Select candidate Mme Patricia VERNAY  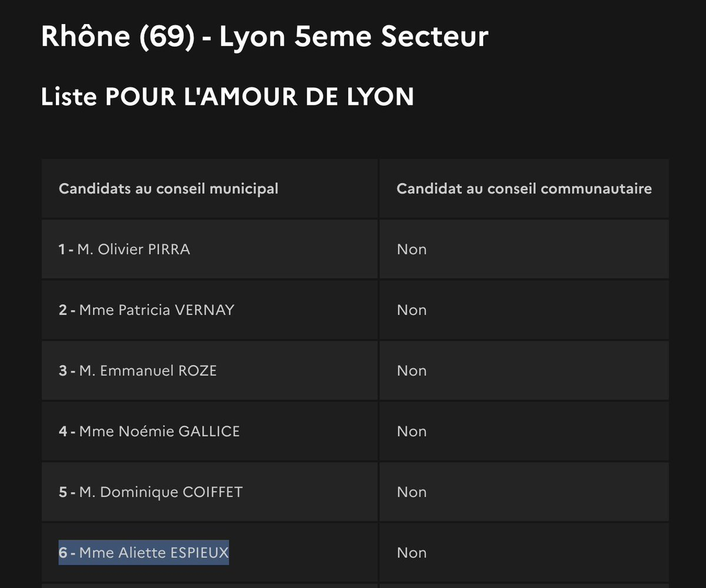coord(156,310)
